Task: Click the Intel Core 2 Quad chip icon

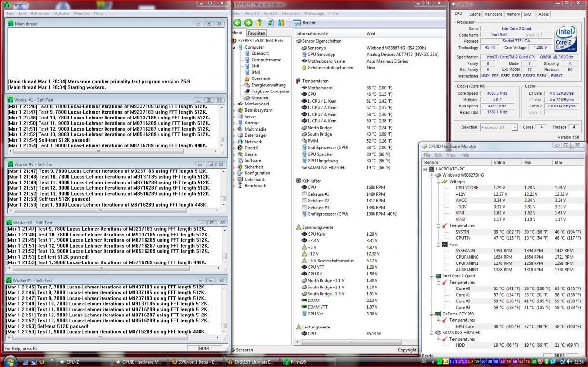Action: (438, 276)
